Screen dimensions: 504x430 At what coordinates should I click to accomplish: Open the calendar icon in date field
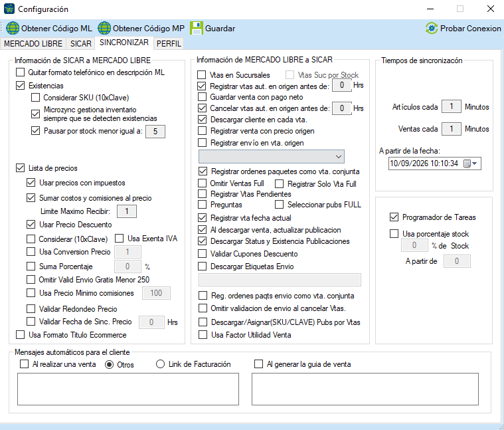467,163
